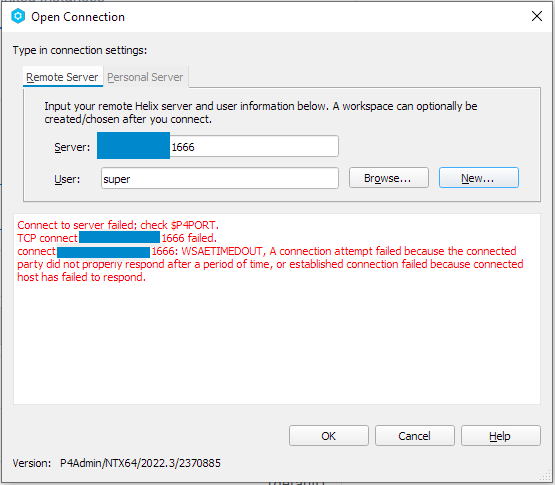The width and height of the screenshot is (555, 485).
Task: Switch to the Personal Server tab
Action: (145, 77)
